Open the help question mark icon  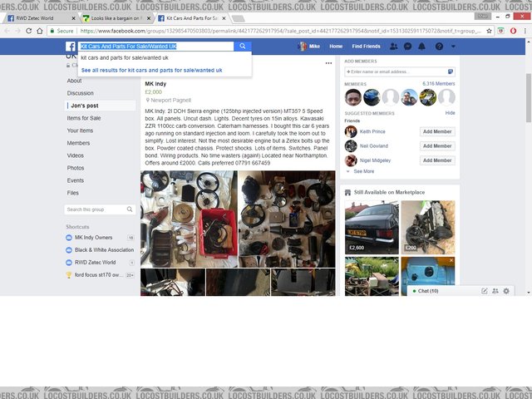pyautogui.click(x=439, y=47)
